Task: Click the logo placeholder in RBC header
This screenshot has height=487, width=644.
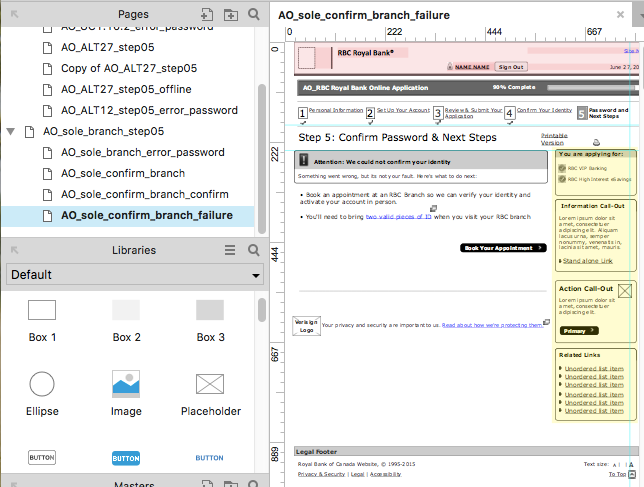Action: point(306,58)
